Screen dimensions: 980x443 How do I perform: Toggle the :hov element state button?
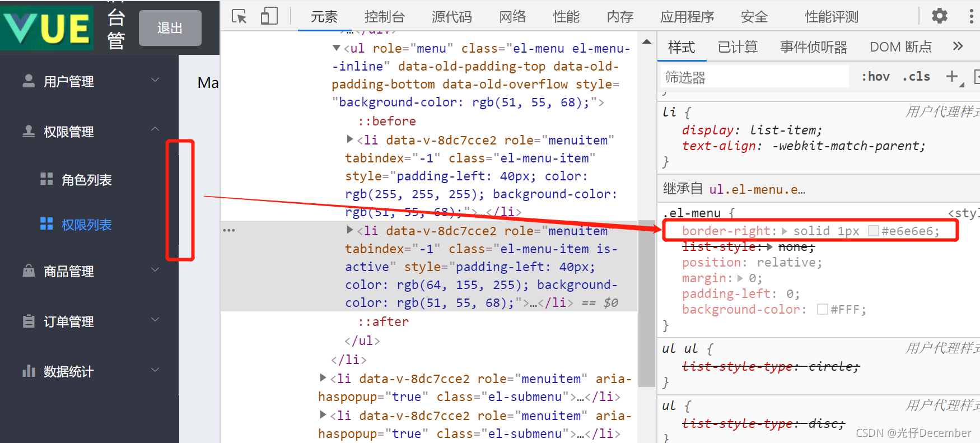(x=875, y=76)
